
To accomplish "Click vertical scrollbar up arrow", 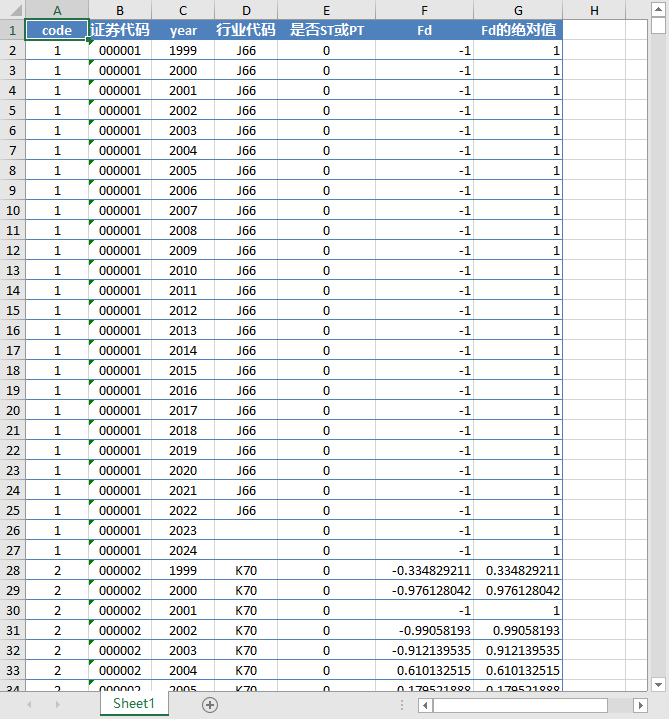I will click(658, 9).
